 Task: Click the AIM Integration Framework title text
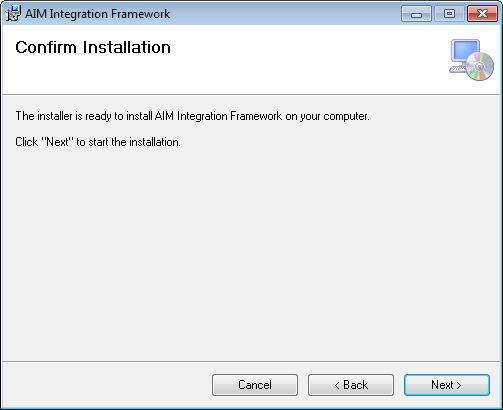[98, 14]
